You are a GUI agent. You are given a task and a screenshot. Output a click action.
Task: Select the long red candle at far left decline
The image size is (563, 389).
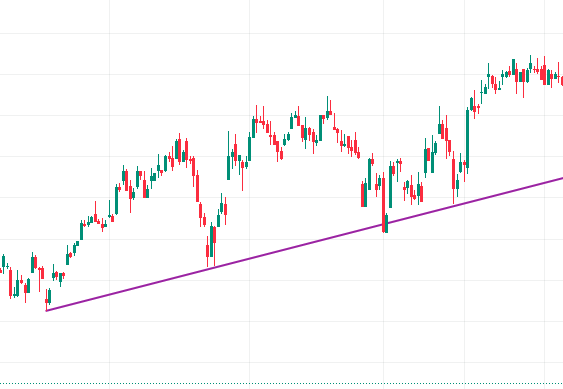click(x=10, y=283)
